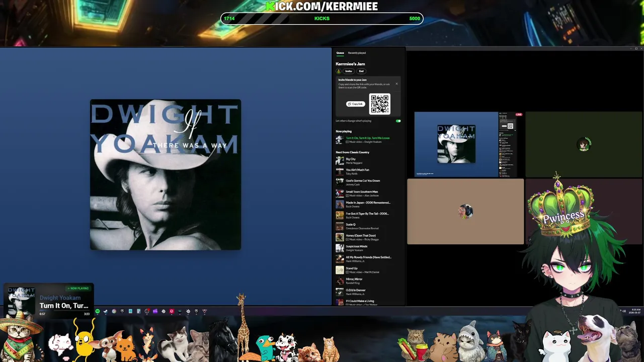Click the pink triangle taskbar icon
This screenshot has height=362, width=644.
[x=205, y=311]
